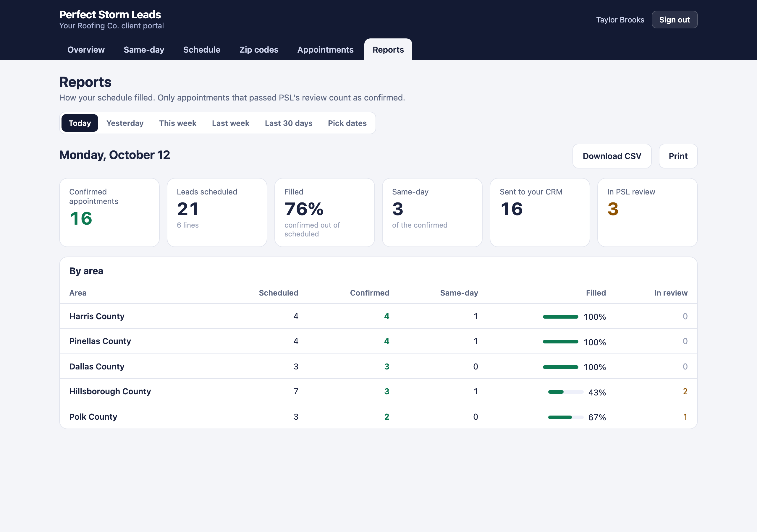Select the Today date range
Viewport: 757px width, 532px height.
click(x=80, y=123)
